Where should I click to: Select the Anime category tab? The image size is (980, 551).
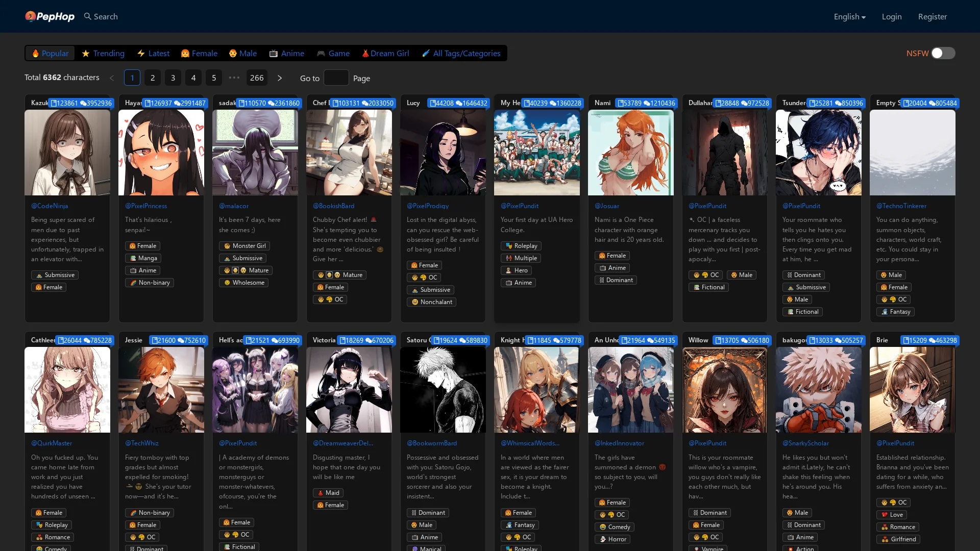(287, 53)
